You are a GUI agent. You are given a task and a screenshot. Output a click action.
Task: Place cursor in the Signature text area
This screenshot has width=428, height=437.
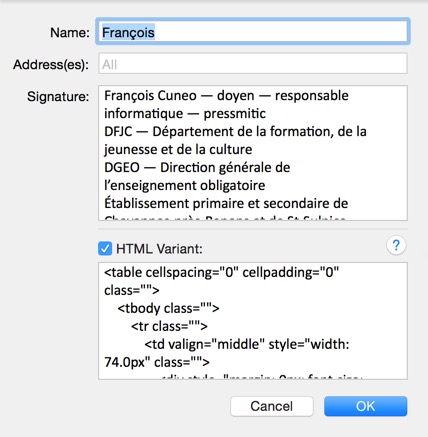click(253, 153)
